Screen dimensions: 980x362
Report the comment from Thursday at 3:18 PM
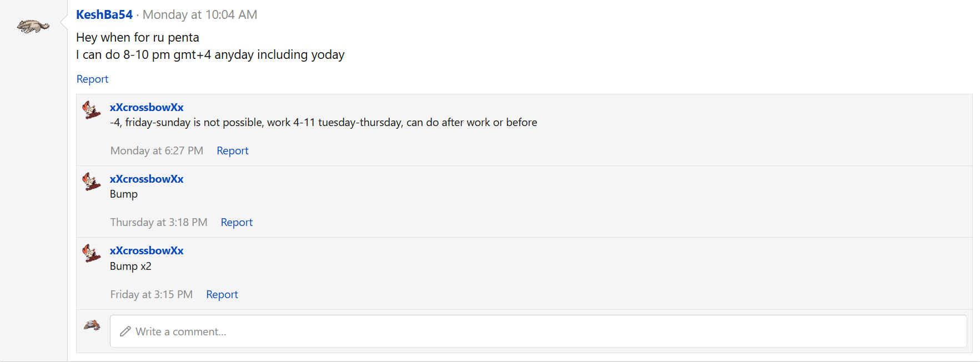tap(237, 222)
